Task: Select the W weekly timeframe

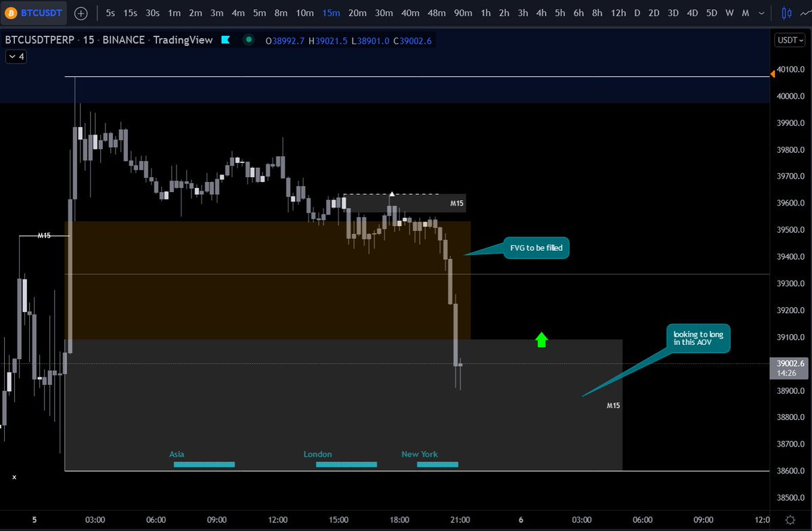Action: pyautogui.click(x=729, y=13)
